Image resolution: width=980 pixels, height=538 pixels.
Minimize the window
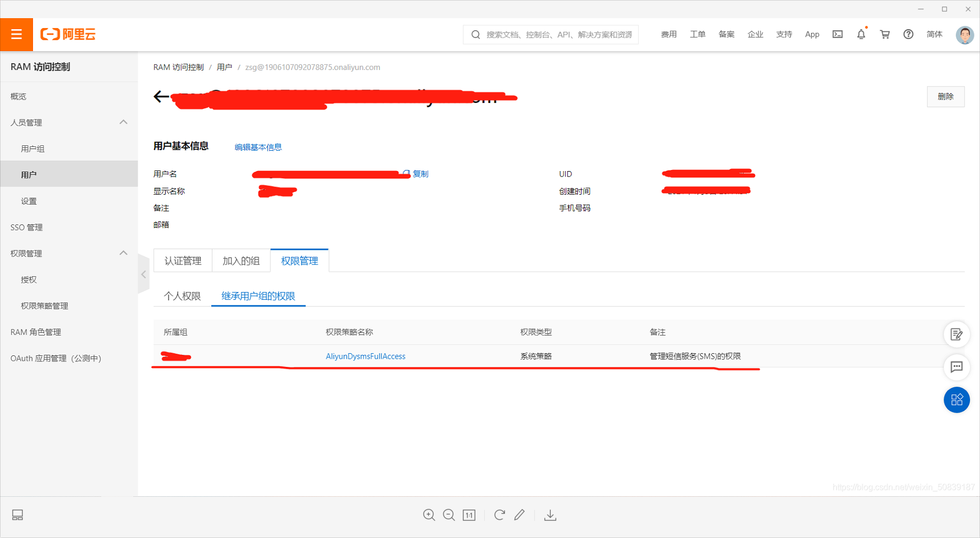(921, 9)
